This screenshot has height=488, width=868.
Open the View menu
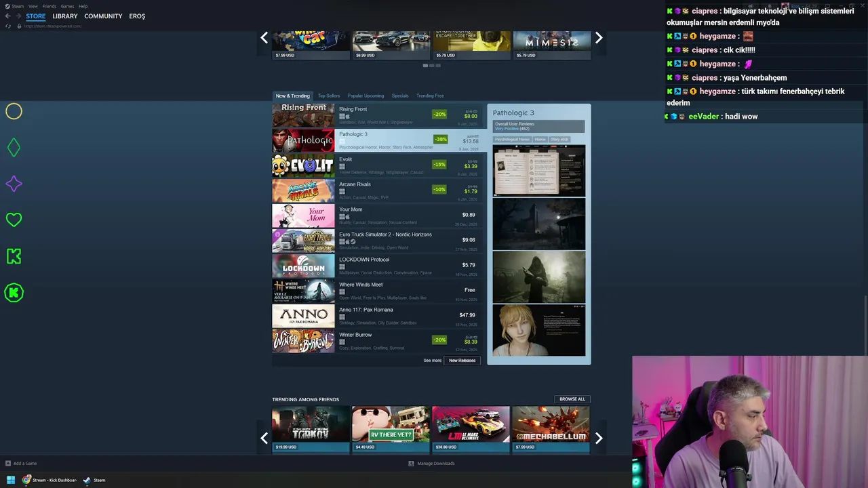33,6
